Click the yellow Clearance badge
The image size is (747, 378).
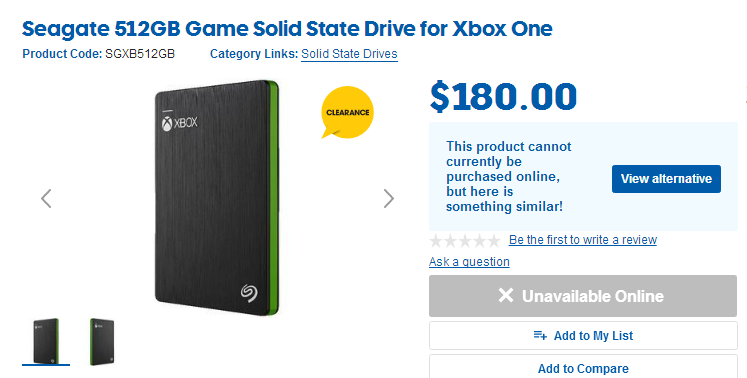tap(347, 112)
